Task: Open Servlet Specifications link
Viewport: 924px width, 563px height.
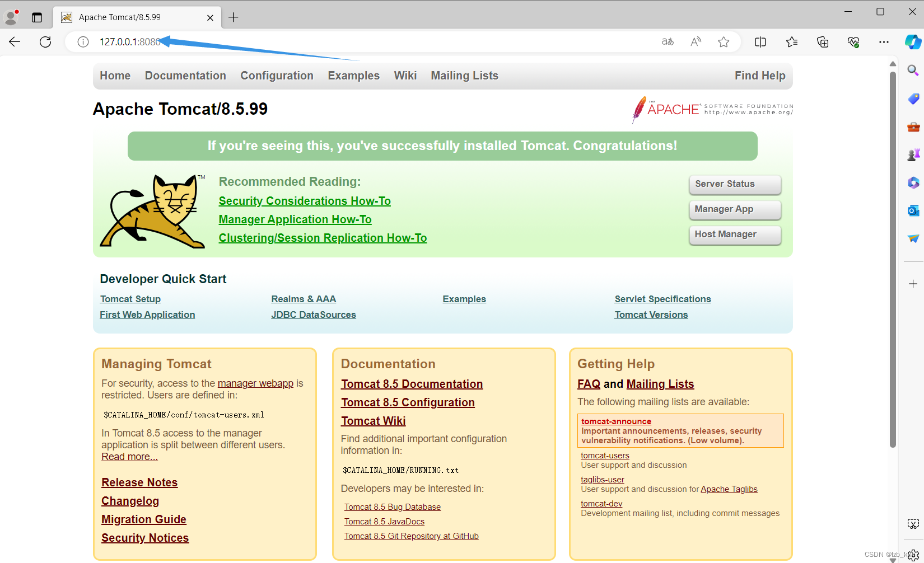Action: 662,299
